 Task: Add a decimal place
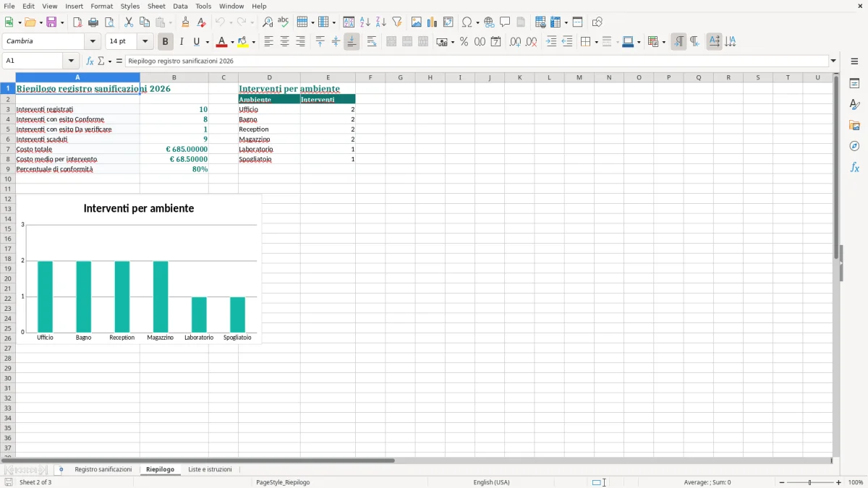point(515,42)
